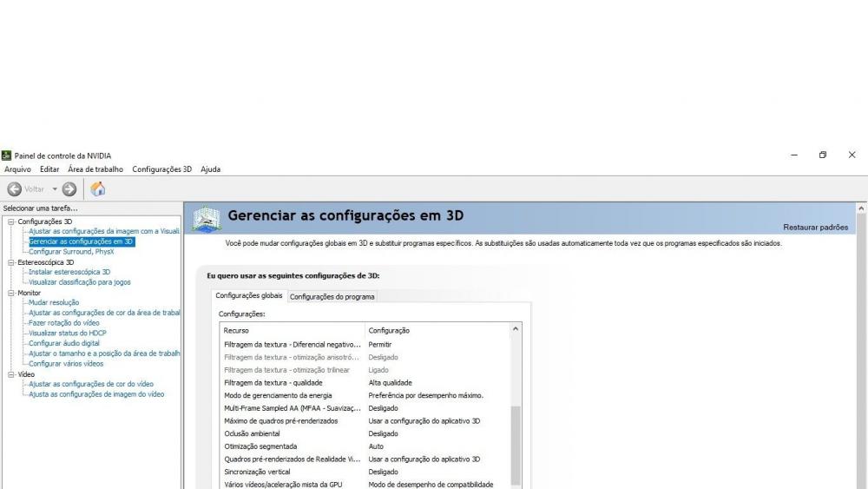Open Mudar resolução
Viewport: 868px width, 489px height.
[54, 302]
